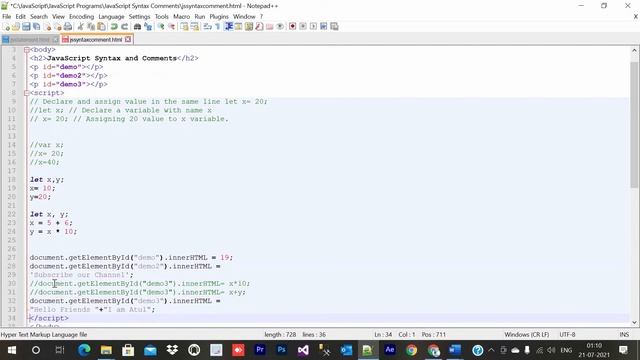Image resolution: width=640 pixels, height=360 pixels.
Task: Open Adobe Premiere Pro from taskbar
Action: [x=260, y=350]
